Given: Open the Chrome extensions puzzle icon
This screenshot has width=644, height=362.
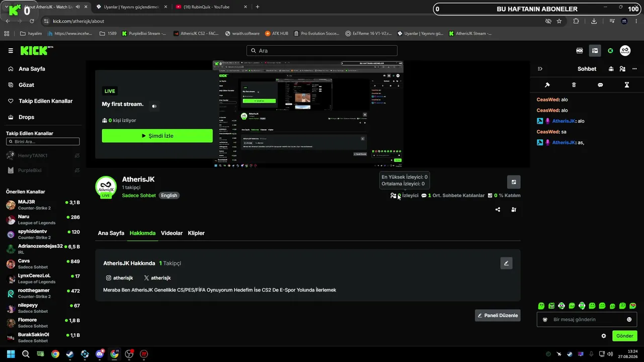Looking at the screenshot, I should click(576, 21).
